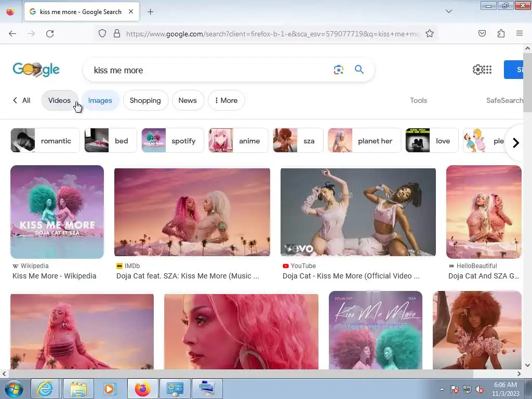Filter images by romantic chip

tap(45, 140)
